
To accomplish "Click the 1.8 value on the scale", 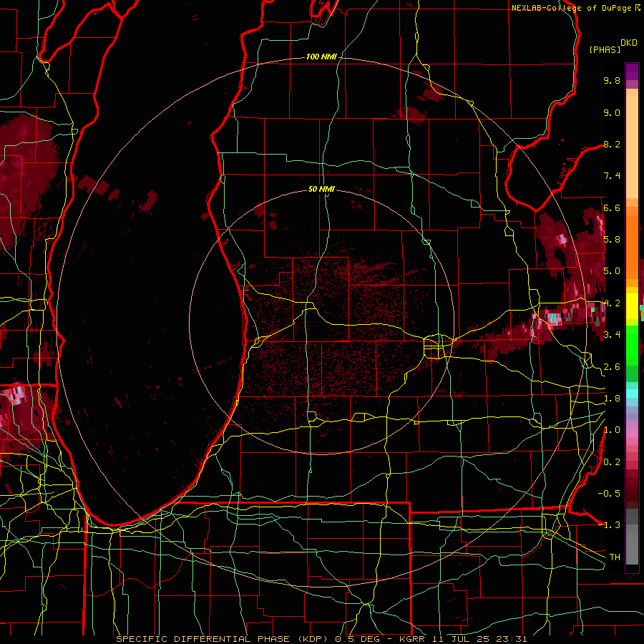I will point(612,399).
